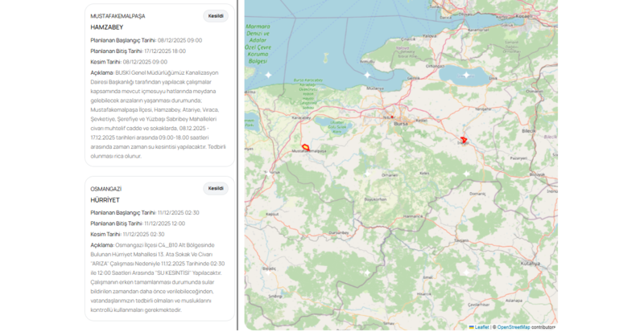This screenshot has height=336, width=644.
Task: Click the Hürriyet outage description text
Action: [x=153, y=277]
